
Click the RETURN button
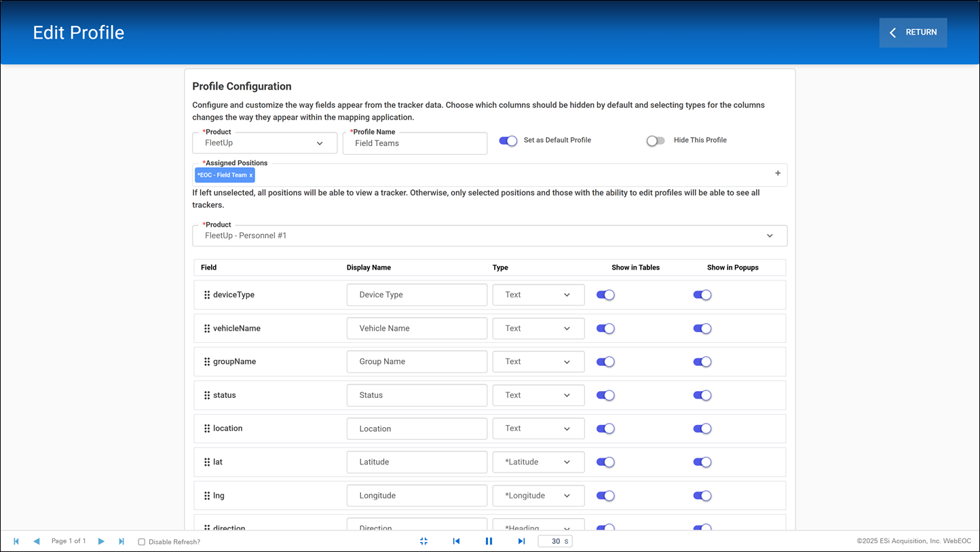(x=913, y=32)
